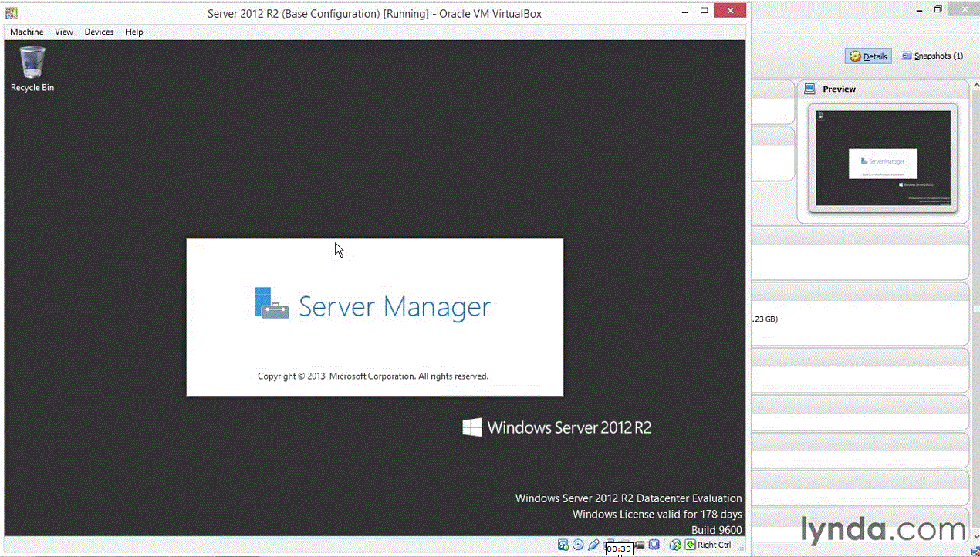Click the hard disk activity indicator
The height and width of the screenshot is (557, 980).
point(563,545)
